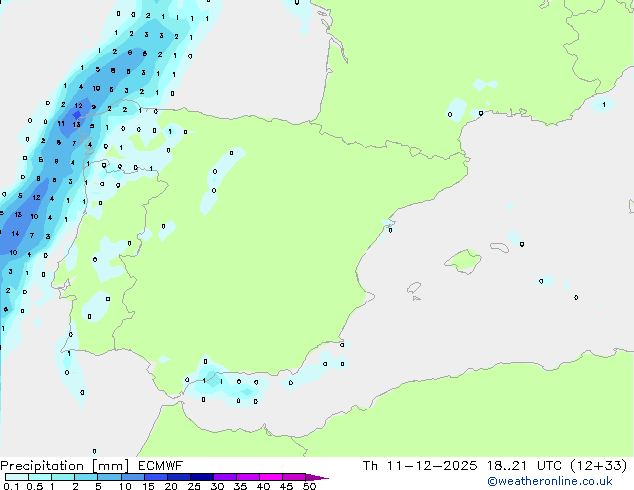This screenshot has width=634, height=490.
Task: Pick the 30–35 mm legend color swatch
Action: 224,477
